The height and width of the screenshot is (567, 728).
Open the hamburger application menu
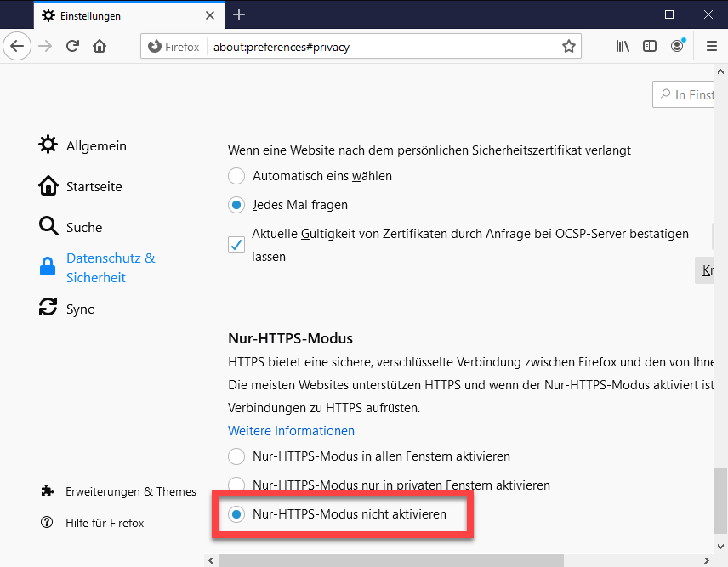click(711, 46)
